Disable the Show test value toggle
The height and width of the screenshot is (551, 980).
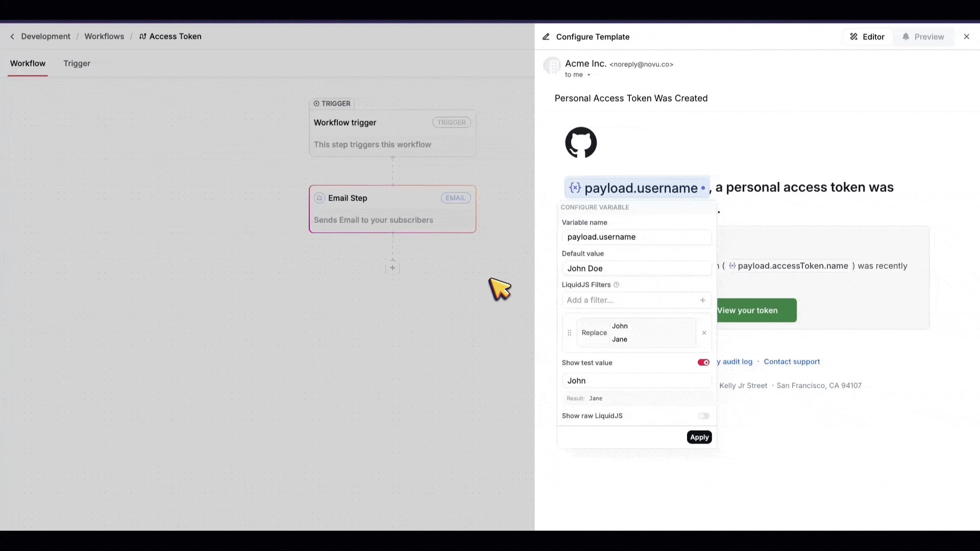point(703,363)
